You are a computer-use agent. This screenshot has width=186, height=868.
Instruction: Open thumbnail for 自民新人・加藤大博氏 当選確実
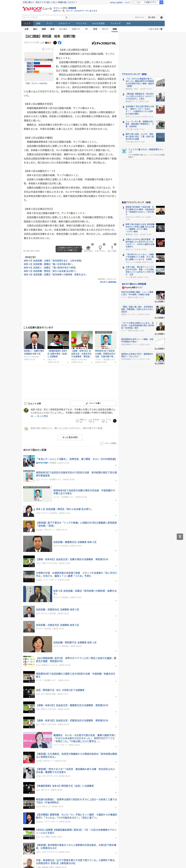[x=34, y=340]
